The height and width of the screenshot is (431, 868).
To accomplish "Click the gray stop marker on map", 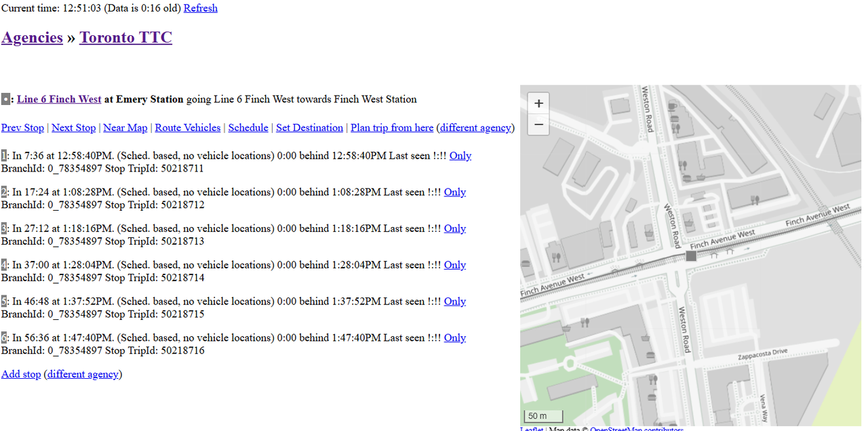I will (x=691, y=255).
